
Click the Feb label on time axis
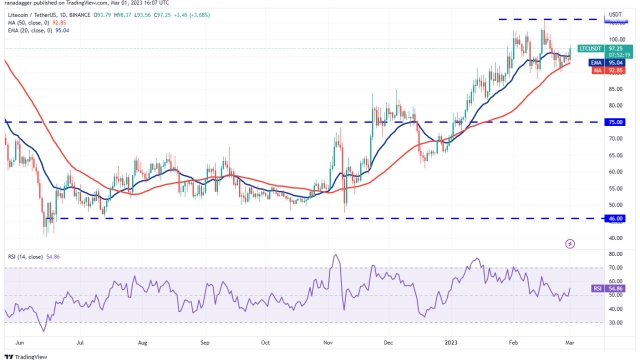[x=513, y=343]
